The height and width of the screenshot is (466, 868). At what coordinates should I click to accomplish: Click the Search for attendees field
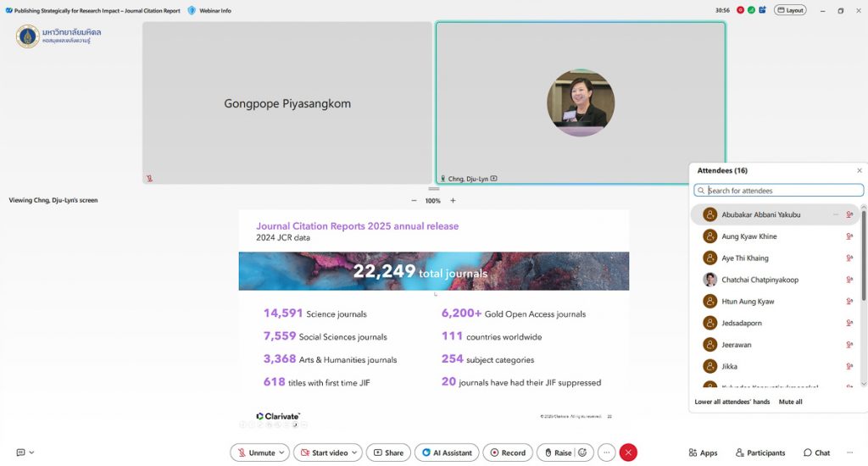pos(778,191)
